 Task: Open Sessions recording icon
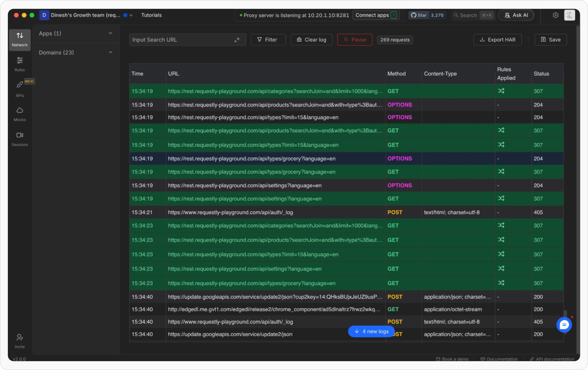point(20,135)
